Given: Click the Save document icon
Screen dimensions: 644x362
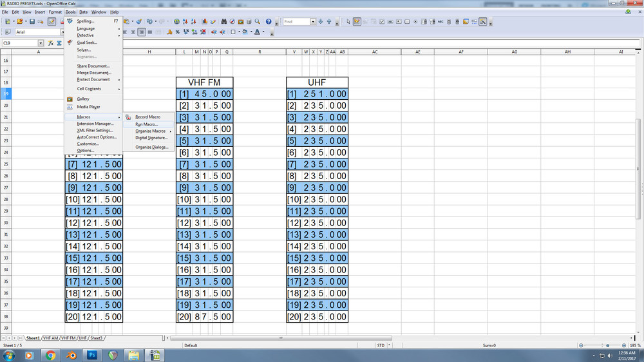Looking at the screenshot, I should pyautogui.click(x=32, y=21).
